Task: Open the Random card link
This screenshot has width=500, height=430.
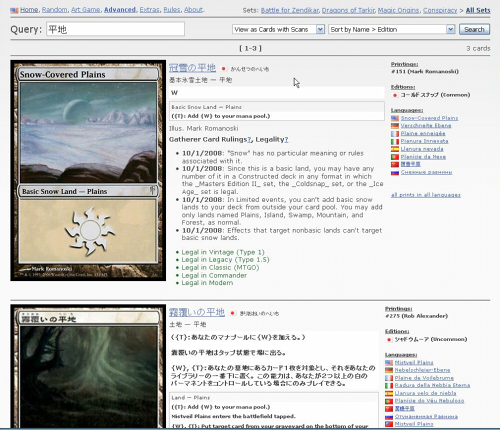Action: pos(55,10)
